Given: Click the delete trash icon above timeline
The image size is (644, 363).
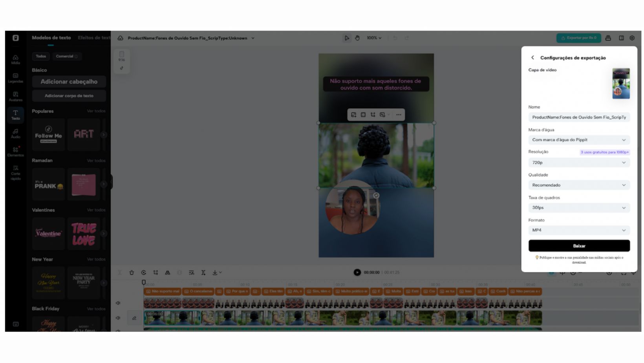Looking at the screenshot, I should point(132,273).
